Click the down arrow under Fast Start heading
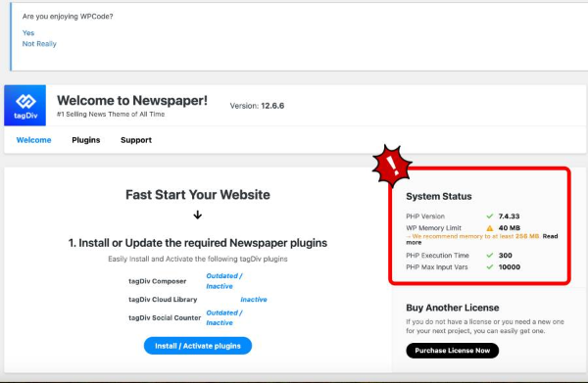 coord(198,215)
